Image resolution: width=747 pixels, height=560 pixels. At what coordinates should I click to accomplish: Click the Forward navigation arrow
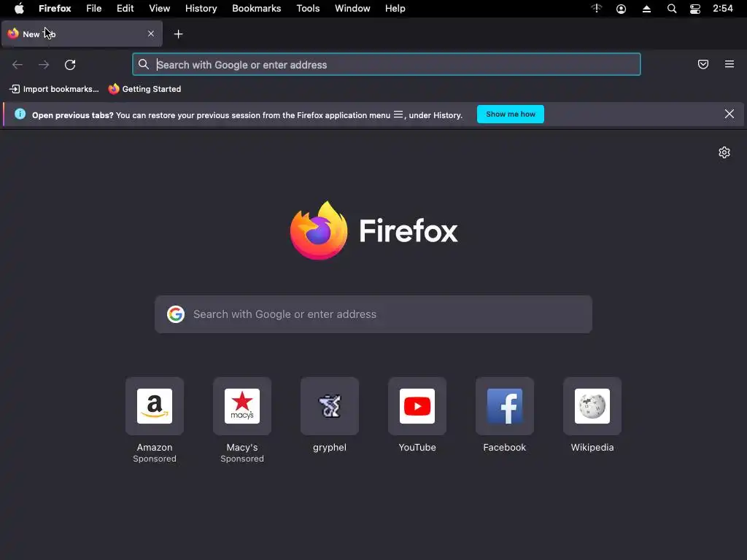44,65
